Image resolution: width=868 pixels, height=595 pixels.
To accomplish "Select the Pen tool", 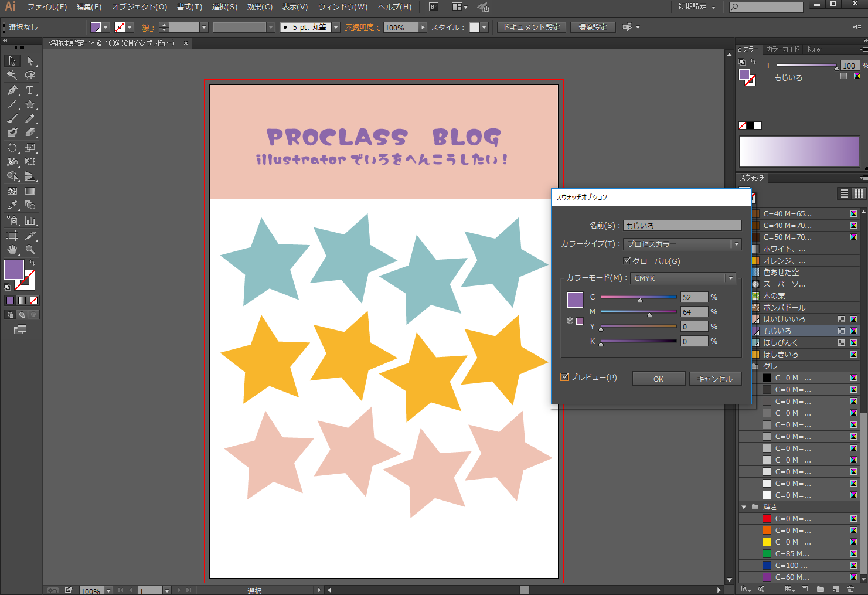I will pyautogui.click(x=11, y=90).
